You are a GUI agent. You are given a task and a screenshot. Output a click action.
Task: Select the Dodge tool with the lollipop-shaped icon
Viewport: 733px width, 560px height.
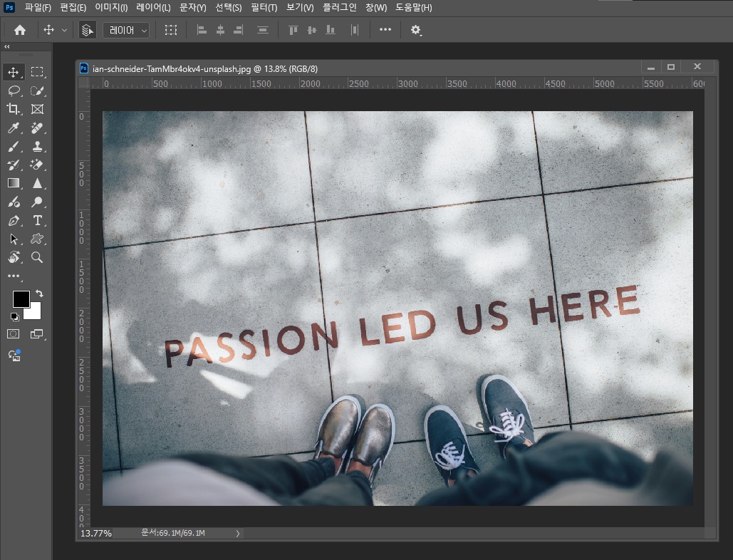37,202
